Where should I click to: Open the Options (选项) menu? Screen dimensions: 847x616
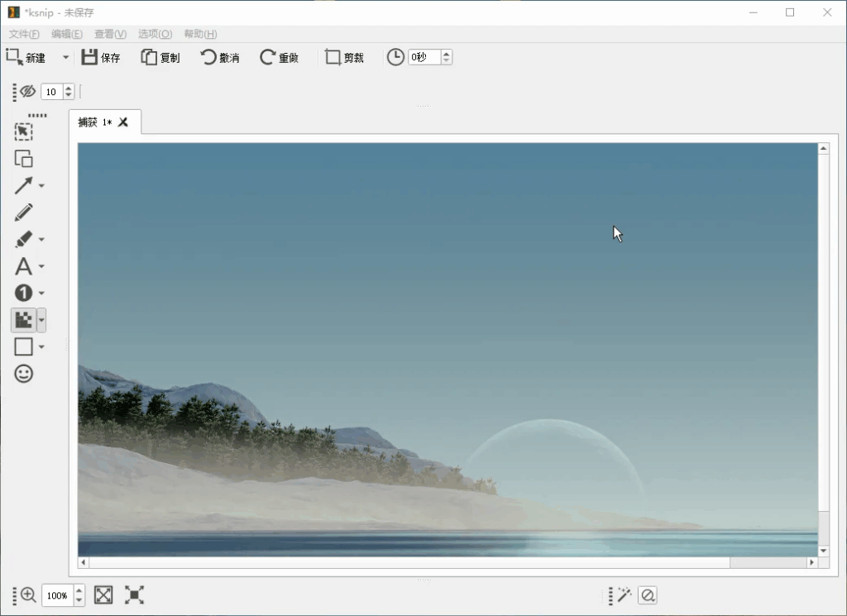tap(155, 34)
